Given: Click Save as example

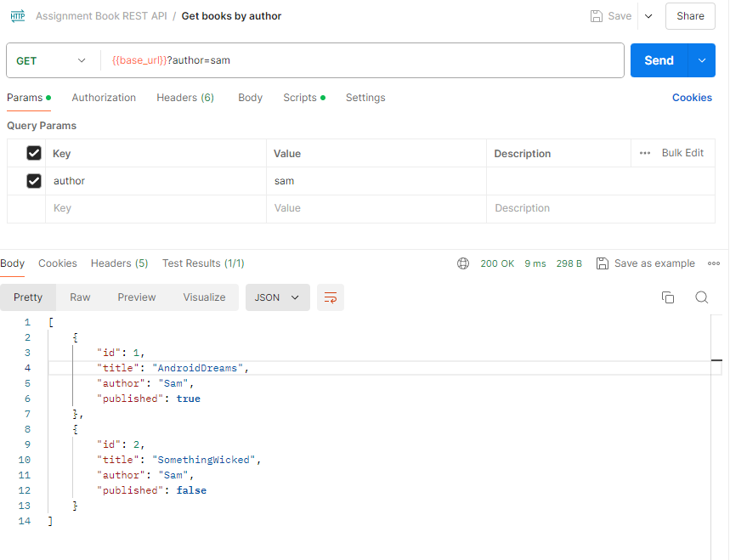Looking at the screenshot, I should (x=654, y=263).
